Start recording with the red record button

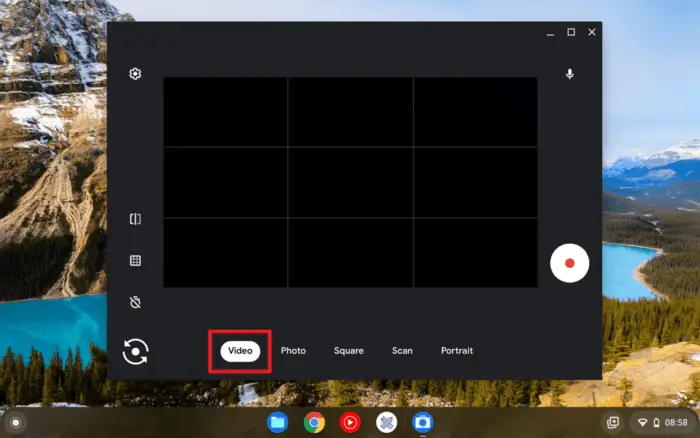click(570, 263)
